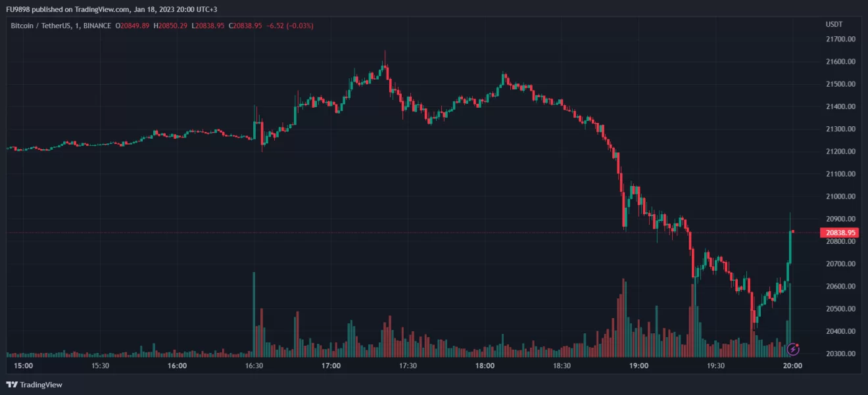
Task: Click the open price value O20849.89
Action: (x=133, y=26)
